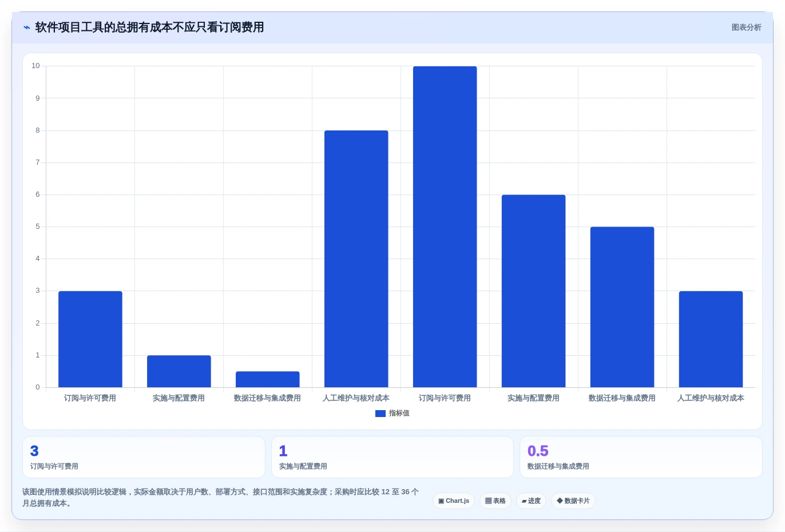Click the 实施与配置费用 bar with value 6

(533, 291)
